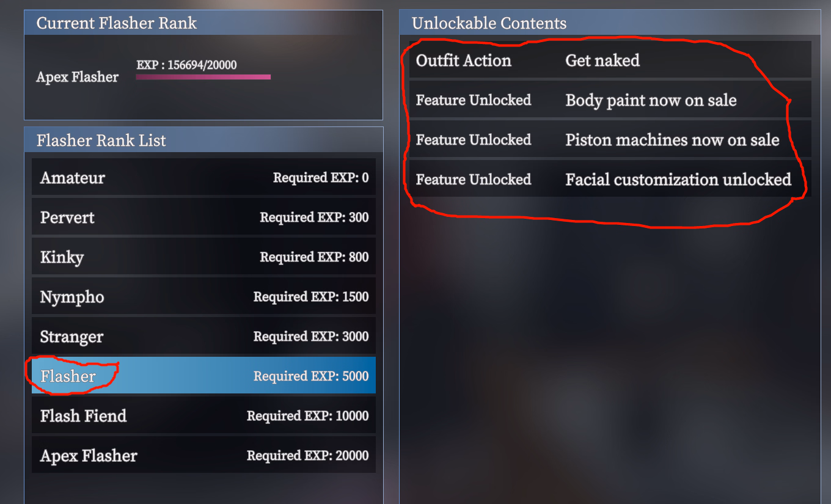Select the Piston machines now on sale row

point(610,140)
